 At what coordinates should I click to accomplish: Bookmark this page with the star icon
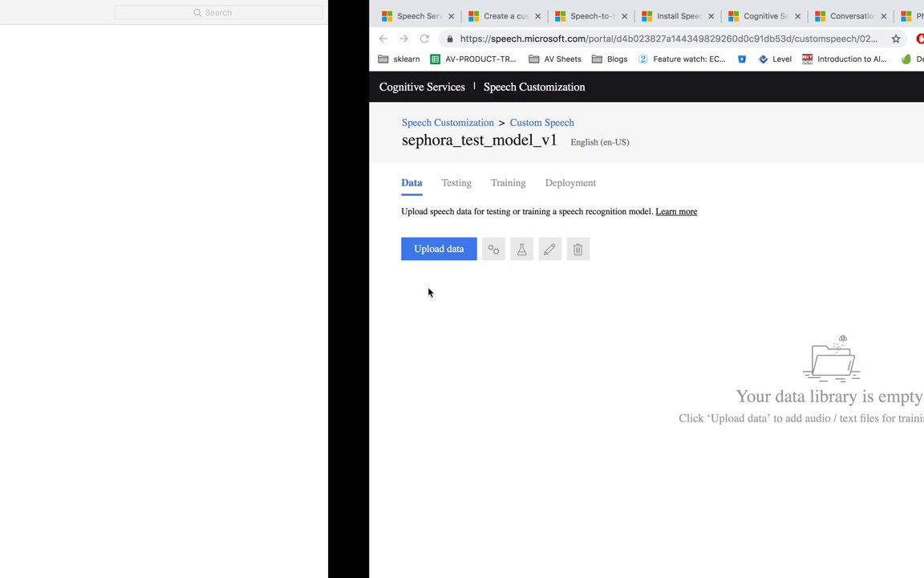pyautogui.click(x=896, y=39)
